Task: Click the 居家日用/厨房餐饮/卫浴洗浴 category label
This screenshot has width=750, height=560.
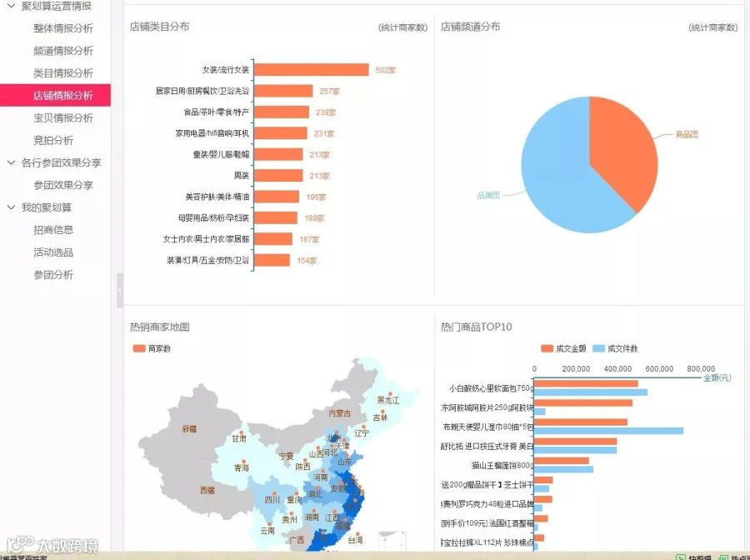Action: tap(202, 91)
